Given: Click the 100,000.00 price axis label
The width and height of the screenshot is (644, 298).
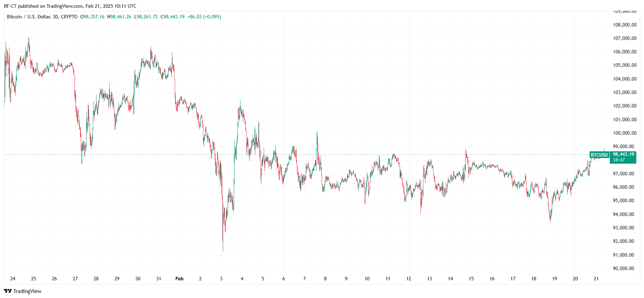Looking at the screenshot, I should (625, 133).
